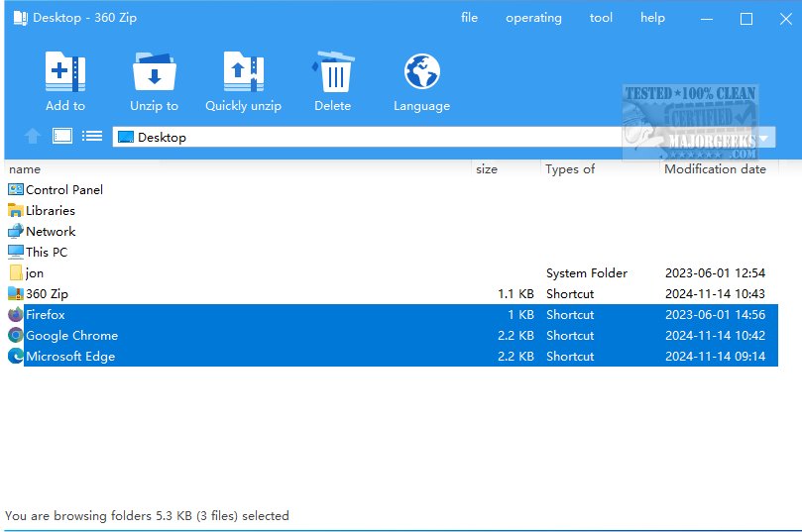The height and width of the screenshot is (532, 802).
Task: Open the Language globe icon
Action: (x=421, y=73)
